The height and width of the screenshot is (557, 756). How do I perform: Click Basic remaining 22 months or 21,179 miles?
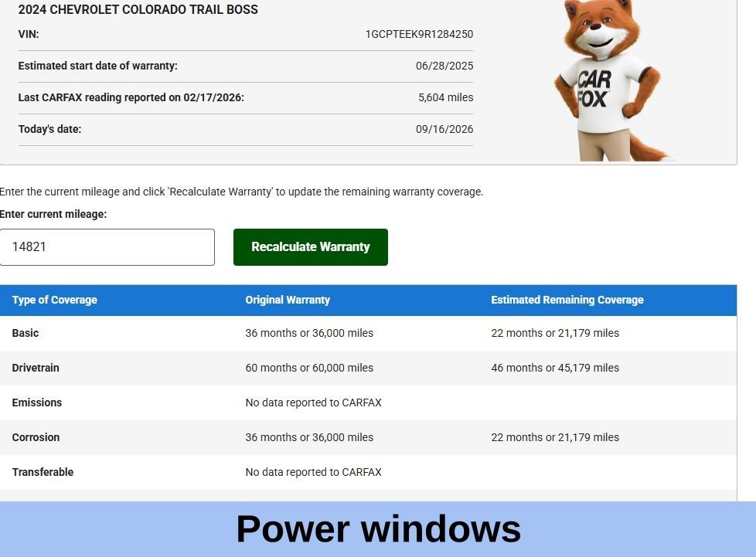click(x=555, y=333)
